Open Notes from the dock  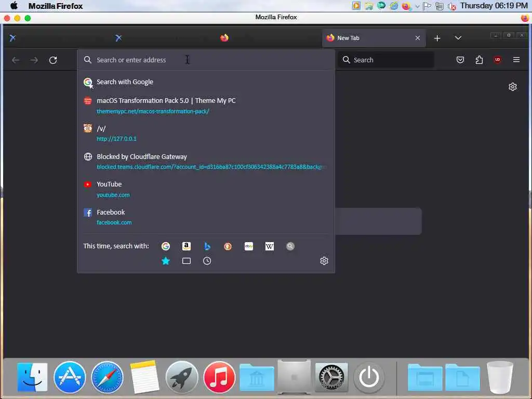click(144, 377)
